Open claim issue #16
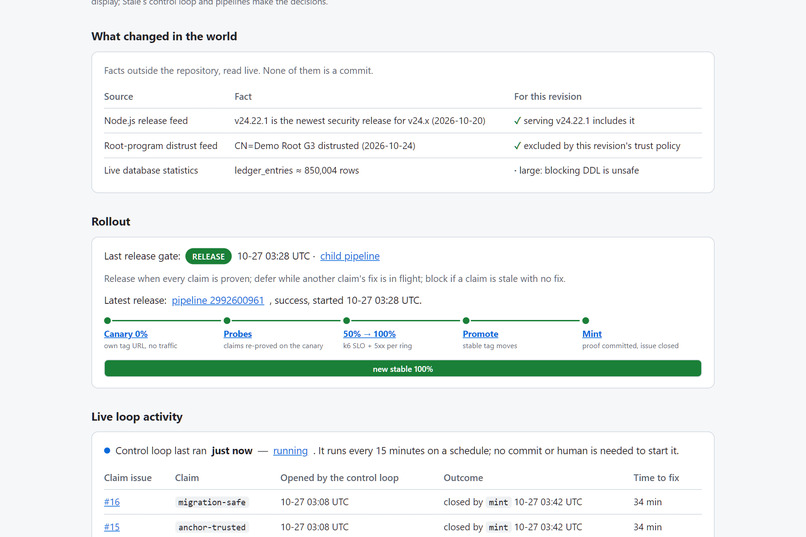The width and height of the screenshot is (806, 537). pos(112,502)
